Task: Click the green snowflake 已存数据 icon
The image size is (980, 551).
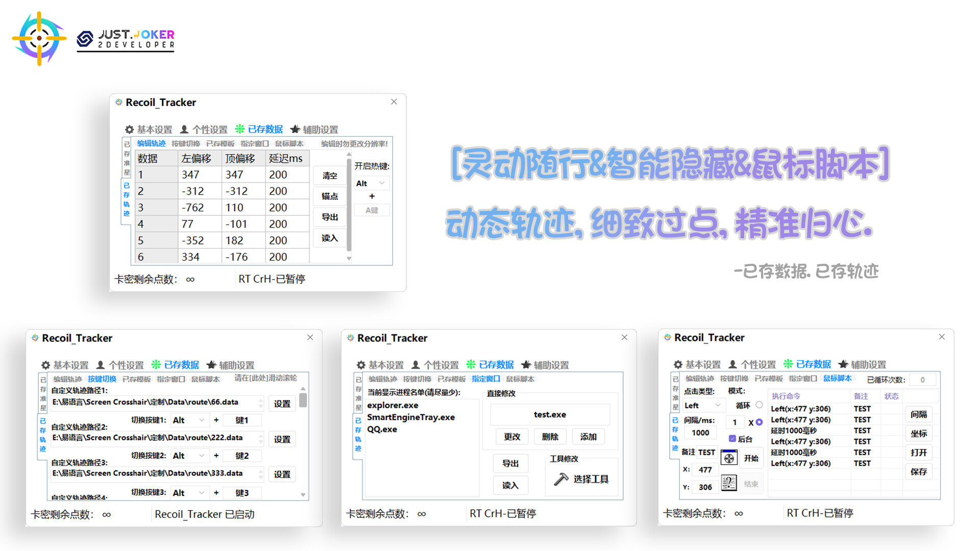Action: pyautogui.click(x=240, y=129)
